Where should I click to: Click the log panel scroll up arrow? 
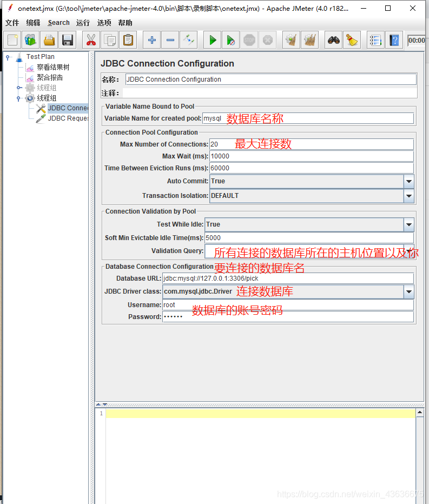coord(420,413)
